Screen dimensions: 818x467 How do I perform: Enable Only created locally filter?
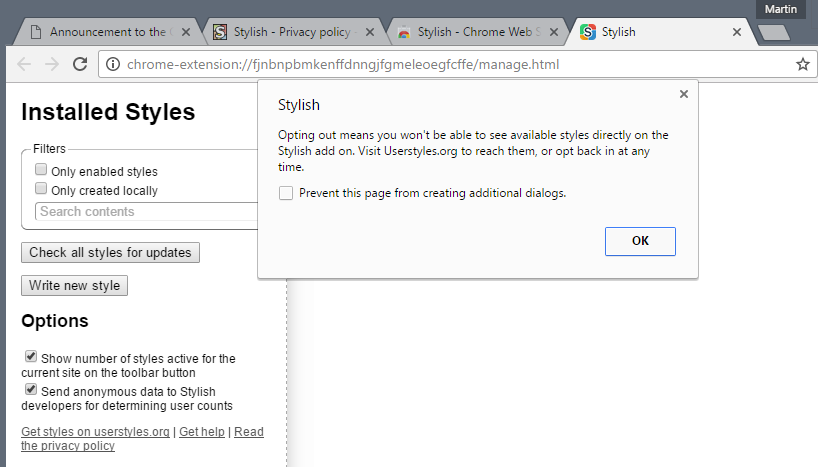[41, 188]
